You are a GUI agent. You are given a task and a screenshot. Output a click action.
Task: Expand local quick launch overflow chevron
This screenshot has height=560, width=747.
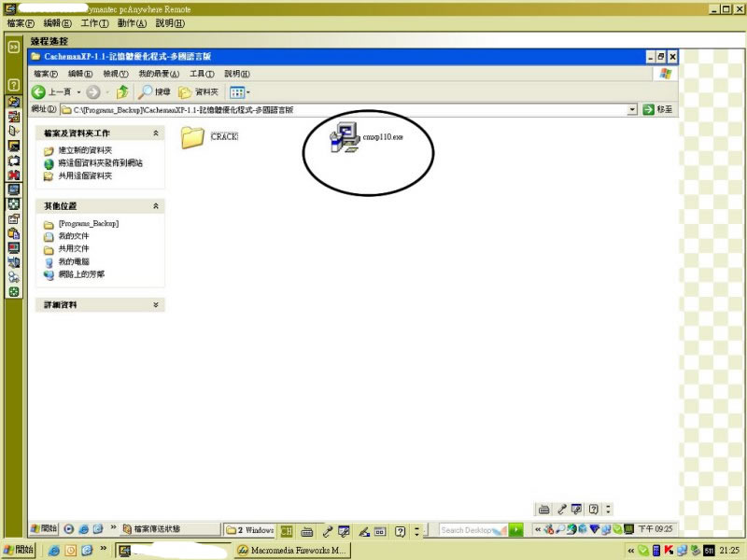[103, 549]
